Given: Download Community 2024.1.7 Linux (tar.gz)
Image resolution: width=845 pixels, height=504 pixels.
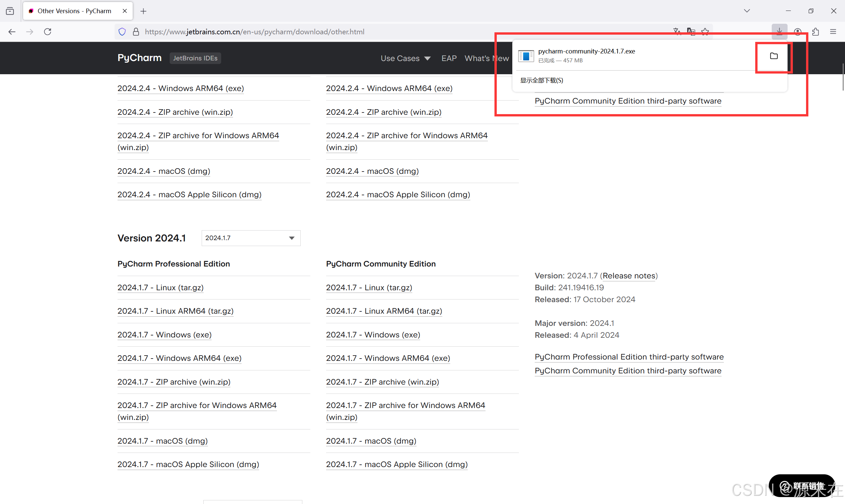Looking at the screenshot, I should tap(369, 287).
